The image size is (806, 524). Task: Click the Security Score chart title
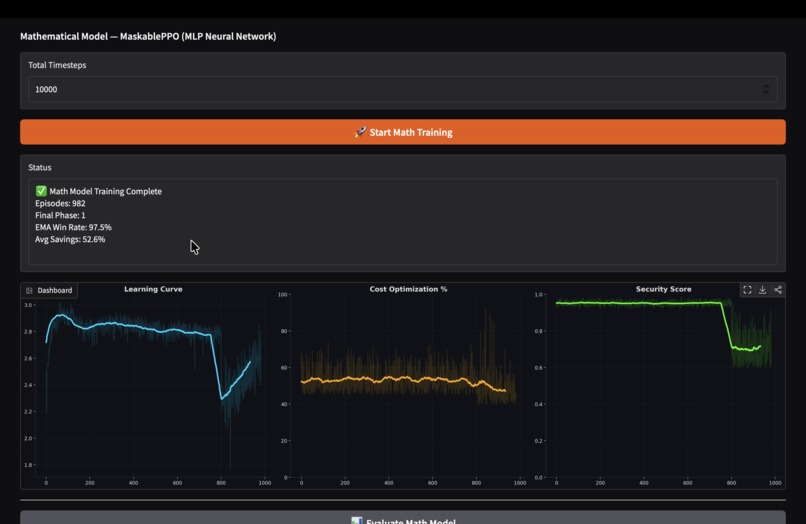(663, 289)
